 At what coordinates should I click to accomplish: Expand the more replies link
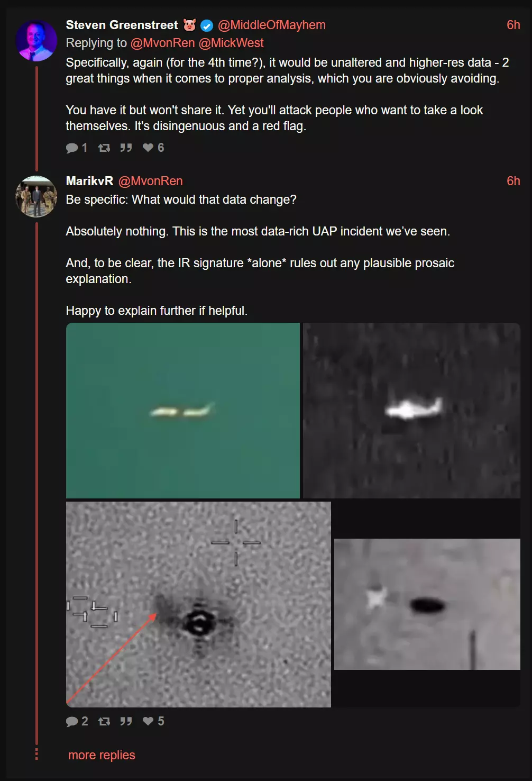(x=102, y=755)
